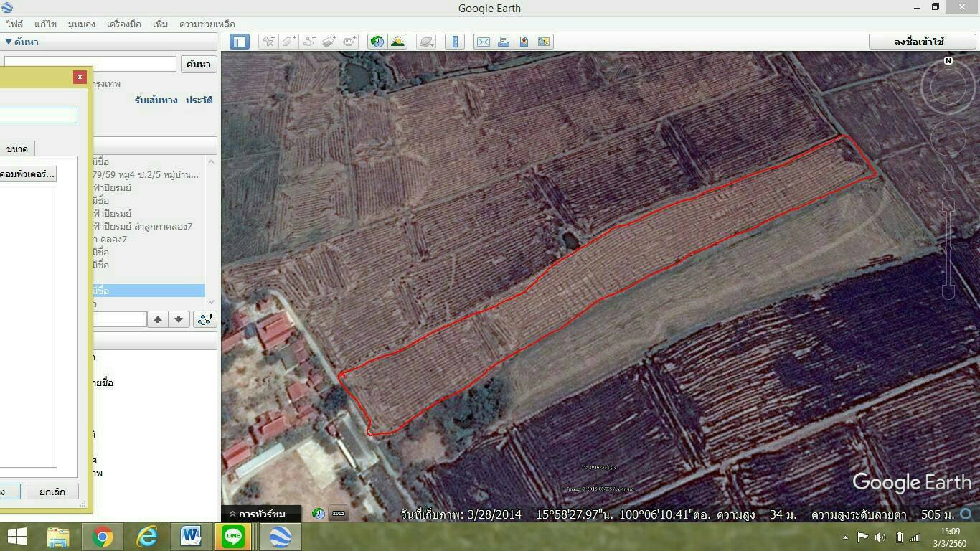Click the View in Google Maps icon

tap(524, 42)
